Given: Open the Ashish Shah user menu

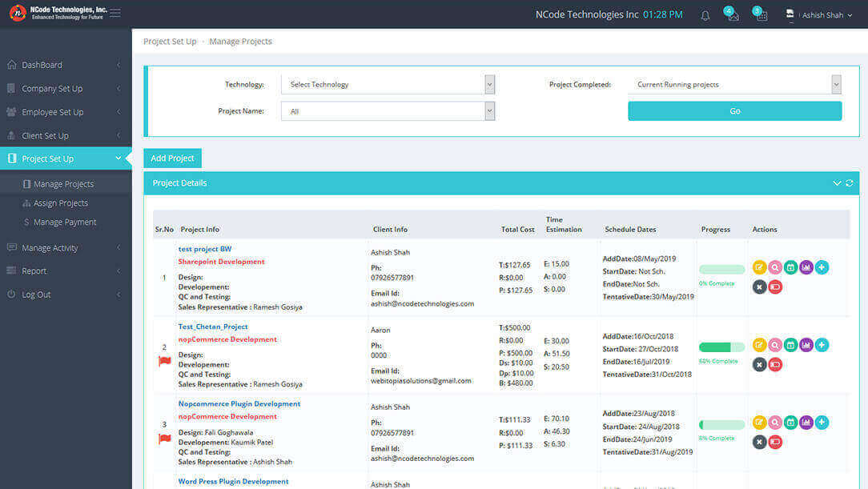Looking at the screenshot, I should (819, 15).
